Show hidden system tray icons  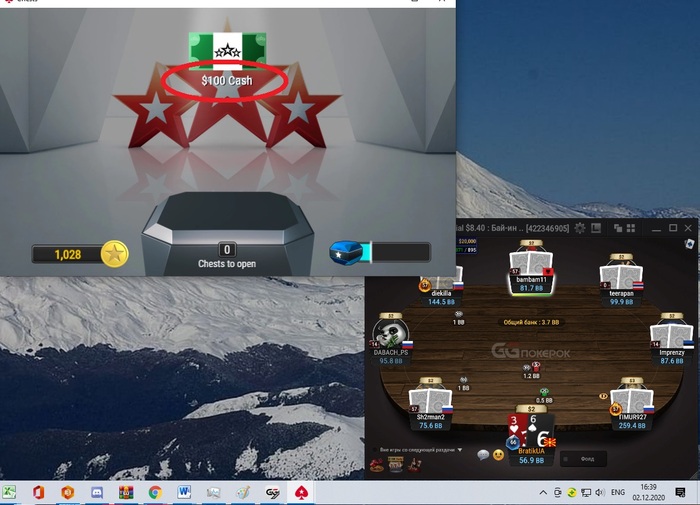[543, 492]
